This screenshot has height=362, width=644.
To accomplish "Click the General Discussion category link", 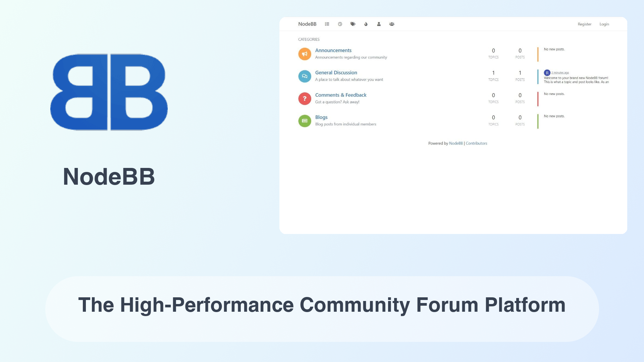I will [336, 72].
